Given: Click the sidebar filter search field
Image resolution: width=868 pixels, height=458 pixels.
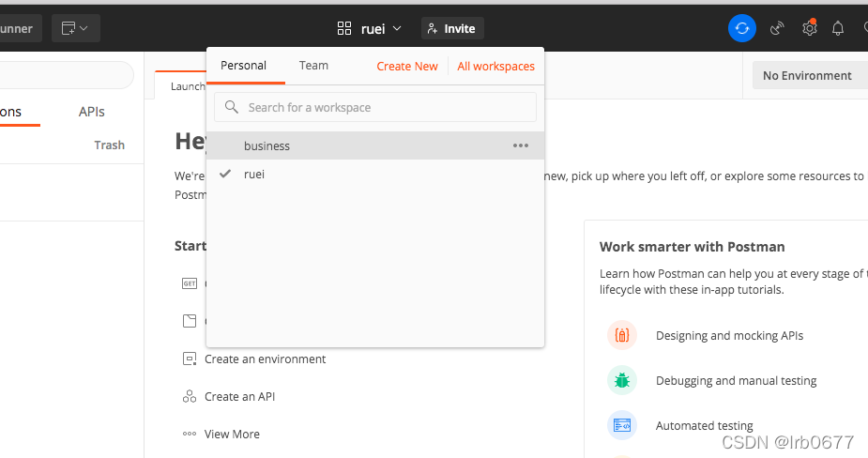Looking at the screenshot, I should click(67, 75).
